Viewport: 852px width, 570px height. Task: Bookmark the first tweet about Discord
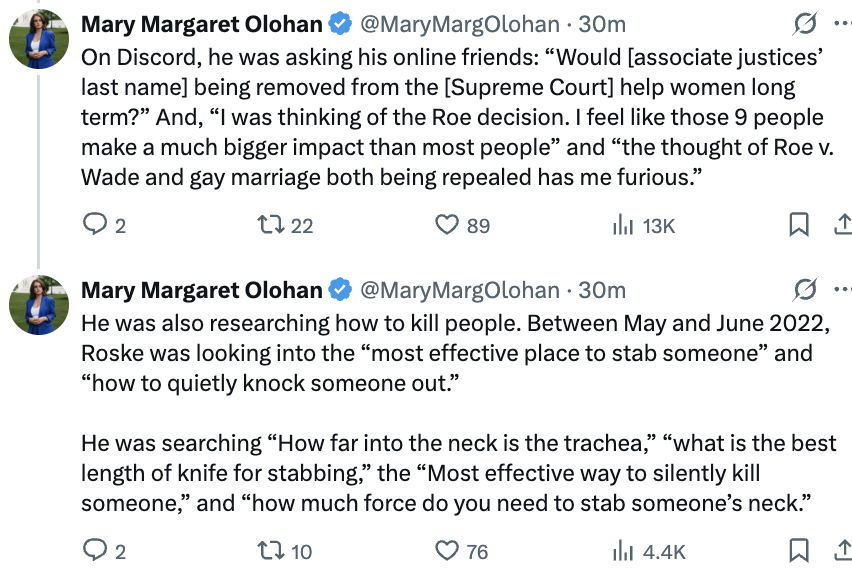point(799,225)
